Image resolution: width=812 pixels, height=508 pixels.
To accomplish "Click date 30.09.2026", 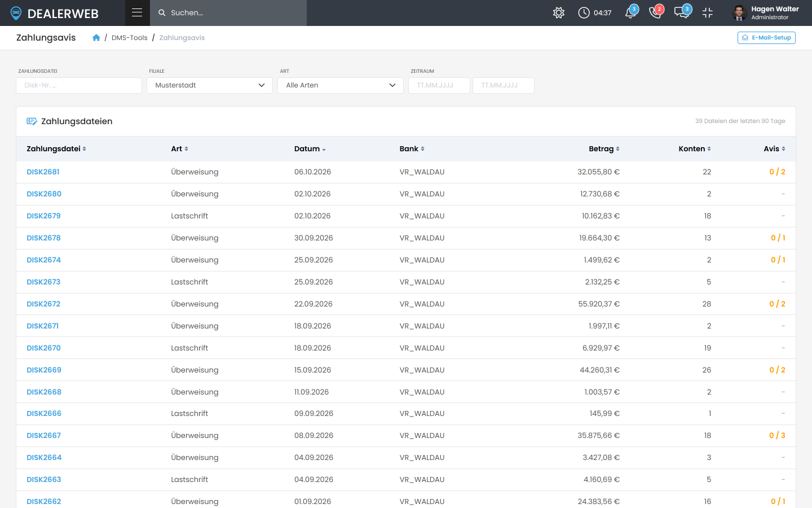I will pyautogui.click(x=314, y=238).
